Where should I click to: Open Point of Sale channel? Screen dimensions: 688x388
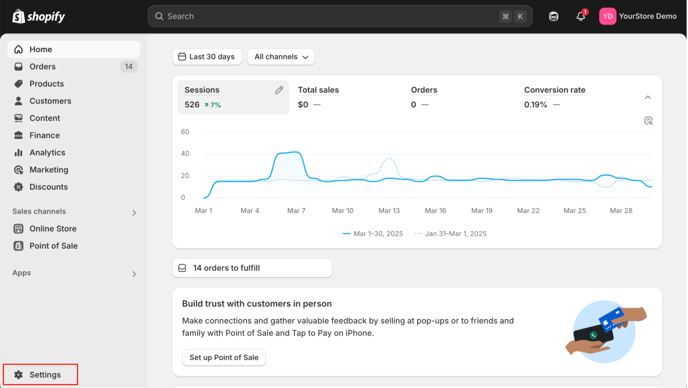point(74,246)
